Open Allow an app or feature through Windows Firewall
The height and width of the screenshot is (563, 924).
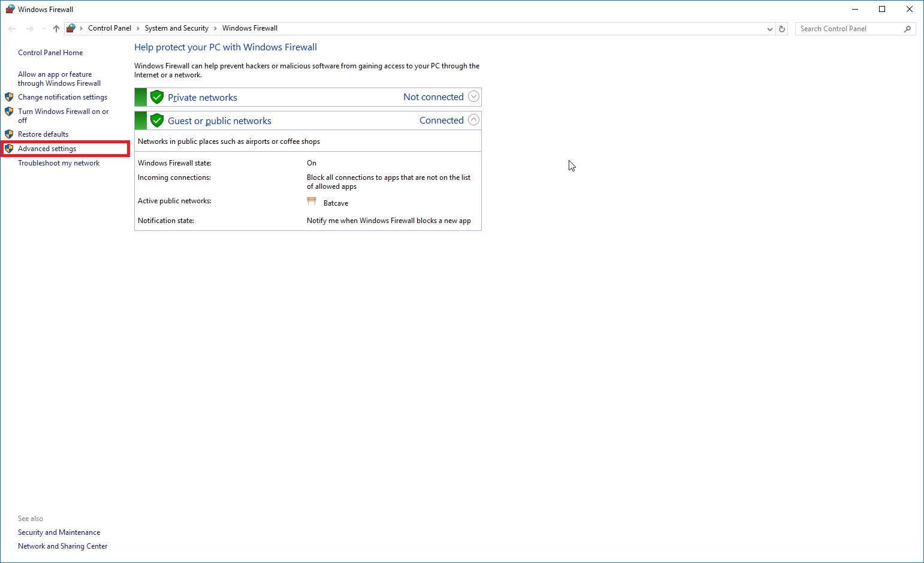(59, 79)
